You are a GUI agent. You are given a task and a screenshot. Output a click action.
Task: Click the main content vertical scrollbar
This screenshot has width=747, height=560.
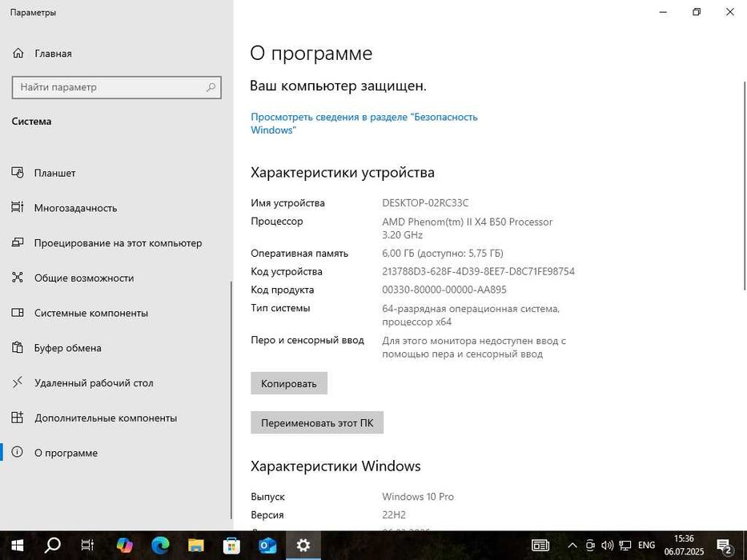click(x=745, y=185)
